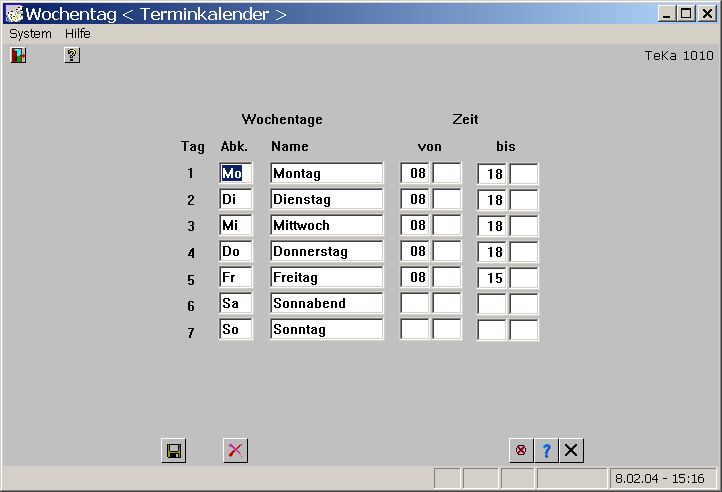The height and width of the screenshot is (492, 722).
Task: Click the pink cross delete icon
Action: coord(235,451)
